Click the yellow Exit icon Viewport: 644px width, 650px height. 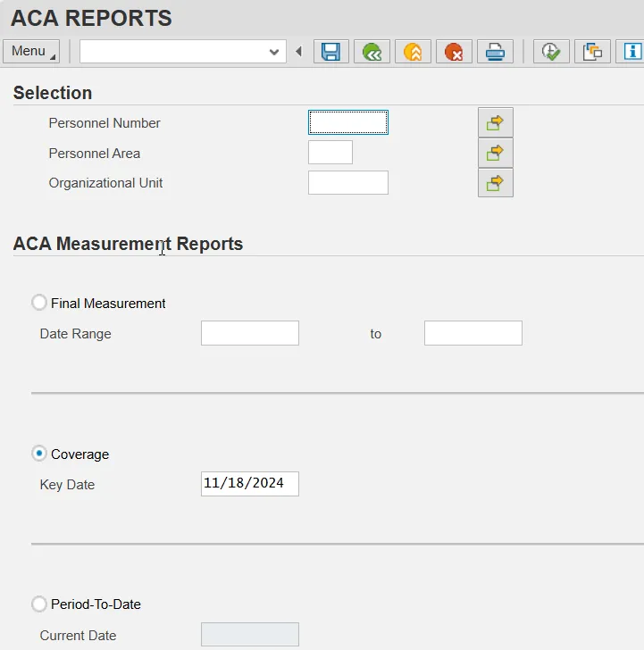point(413,52)
